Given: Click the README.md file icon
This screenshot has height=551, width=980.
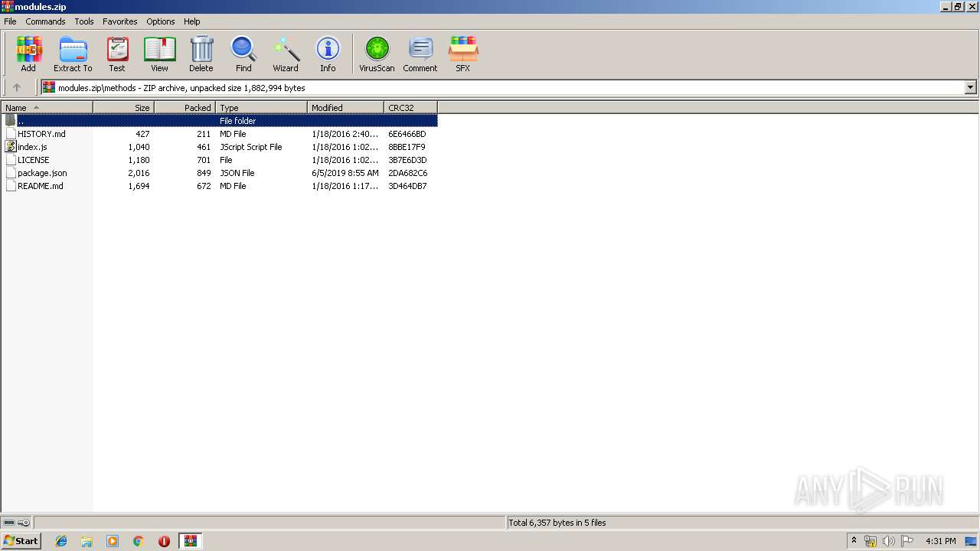Looking at the screenshot, I should (11, 186).
